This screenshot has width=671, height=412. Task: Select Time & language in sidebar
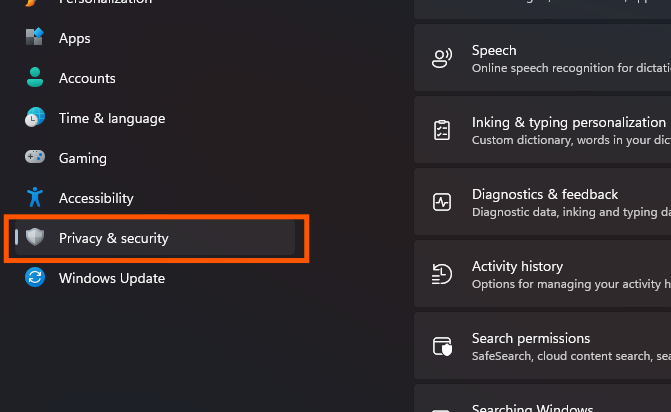(x=112, y=118)
